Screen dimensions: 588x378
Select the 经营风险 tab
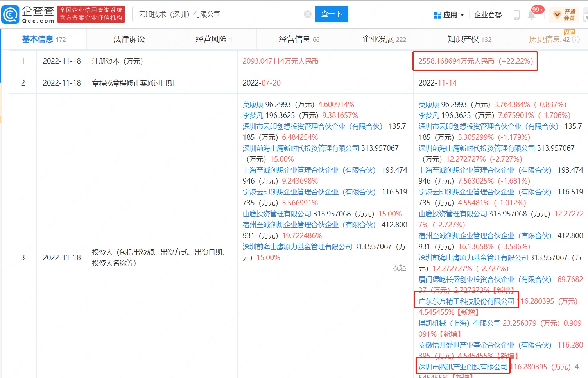[x=211, y=39]
